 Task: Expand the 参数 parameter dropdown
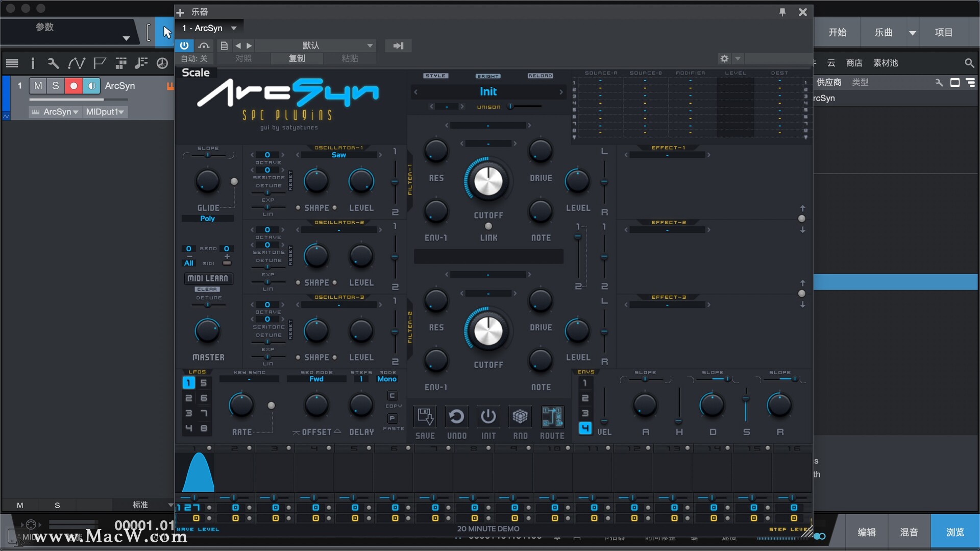[126, 38]
